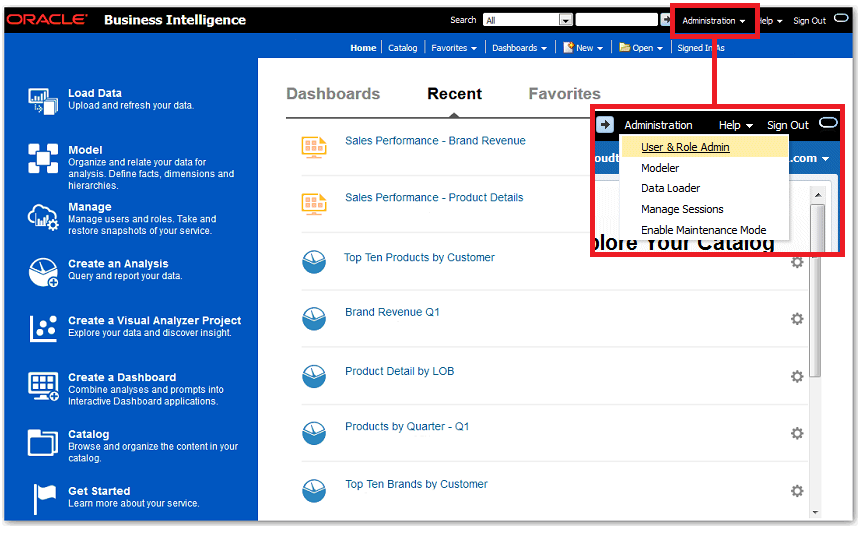865x534 pixels.
Task: Click the Create an Analysis icon
Action: [x=43, y=272]
